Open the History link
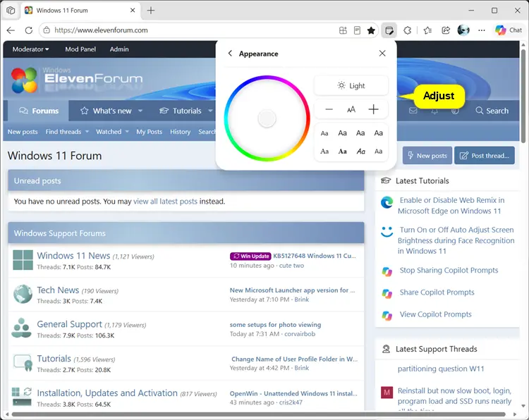 tap(180, 132)
